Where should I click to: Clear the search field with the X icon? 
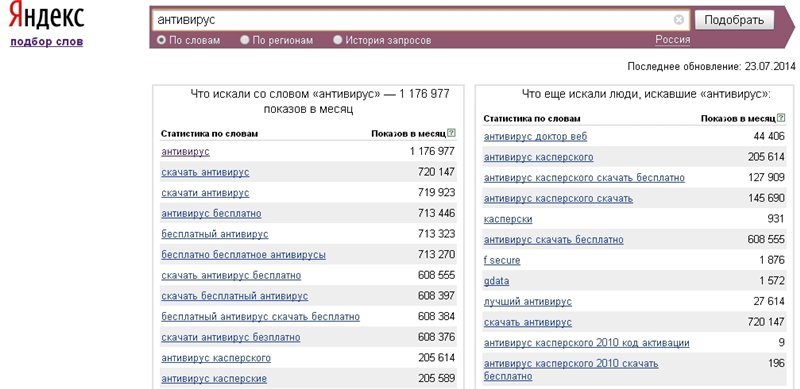pos(679,20)
